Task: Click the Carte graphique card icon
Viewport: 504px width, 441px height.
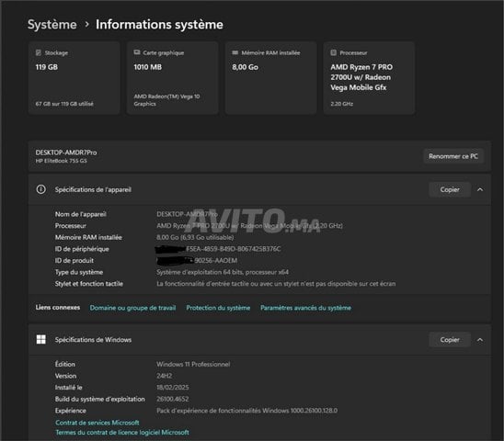Action: [x=137, y=52]
